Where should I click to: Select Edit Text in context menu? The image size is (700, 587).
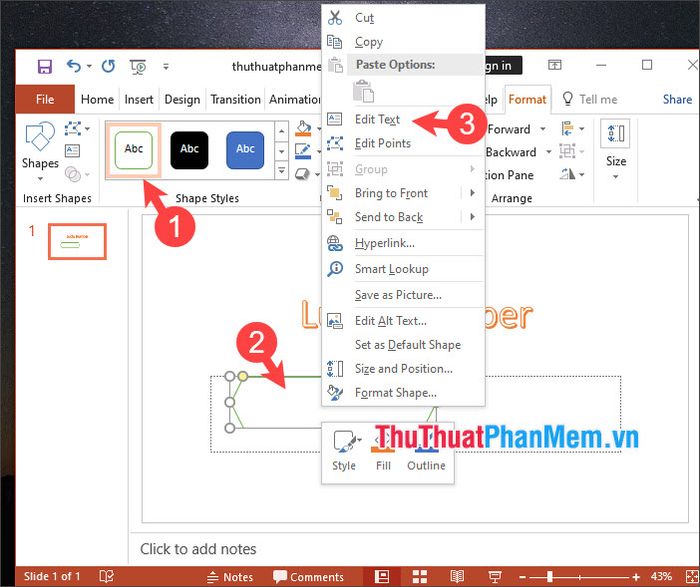pyautogui.click(x=403, y=119)
